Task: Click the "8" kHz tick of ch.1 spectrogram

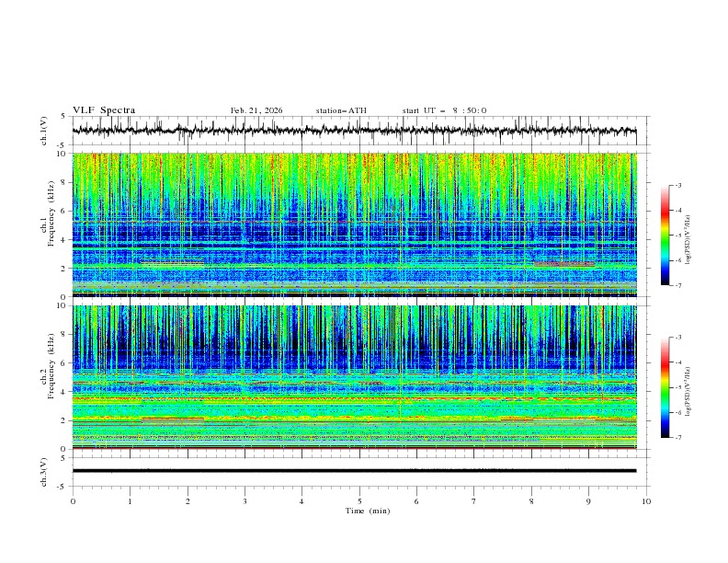Action: [65, 182]
